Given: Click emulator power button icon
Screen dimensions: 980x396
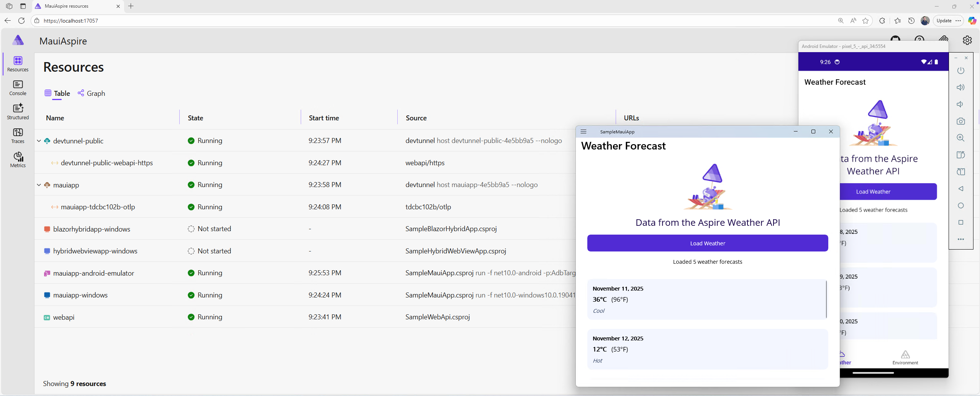Looking at the screenshot, I should click(x=960, y=71).
